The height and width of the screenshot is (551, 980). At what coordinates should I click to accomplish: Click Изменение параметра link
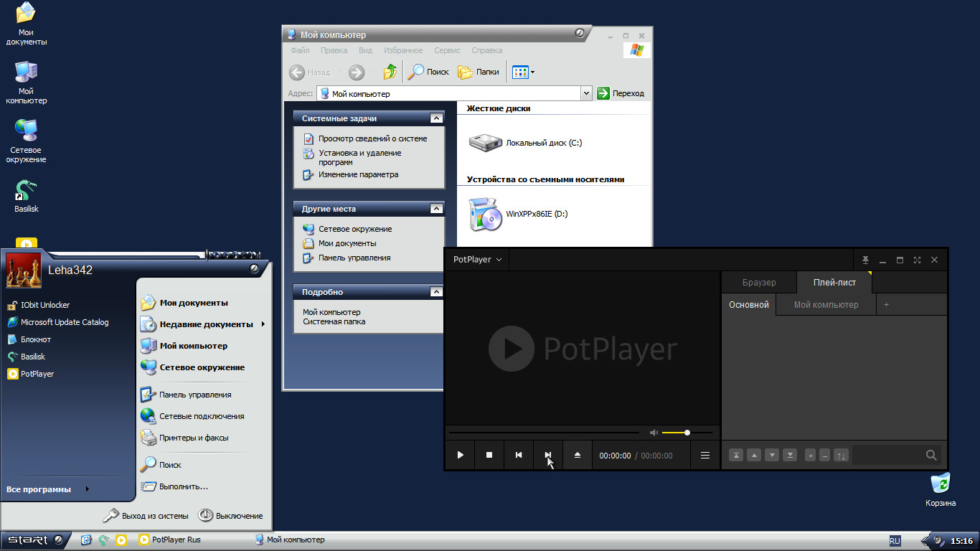pyautogui.click(x=358, y=174)
